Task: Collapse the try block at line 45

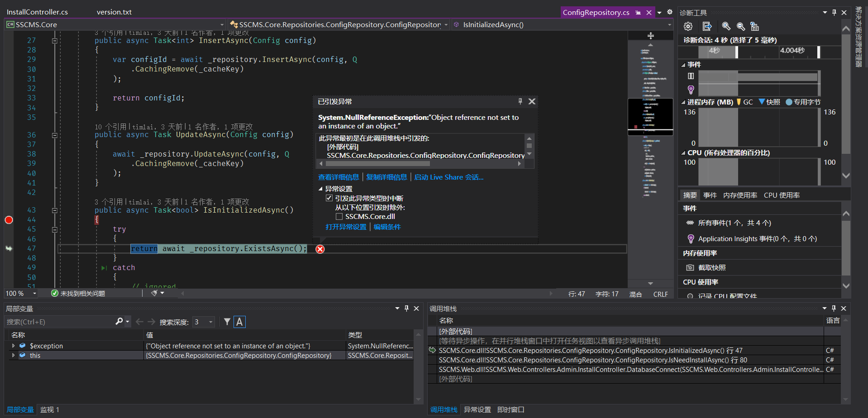Action: (x=55, y=230)
